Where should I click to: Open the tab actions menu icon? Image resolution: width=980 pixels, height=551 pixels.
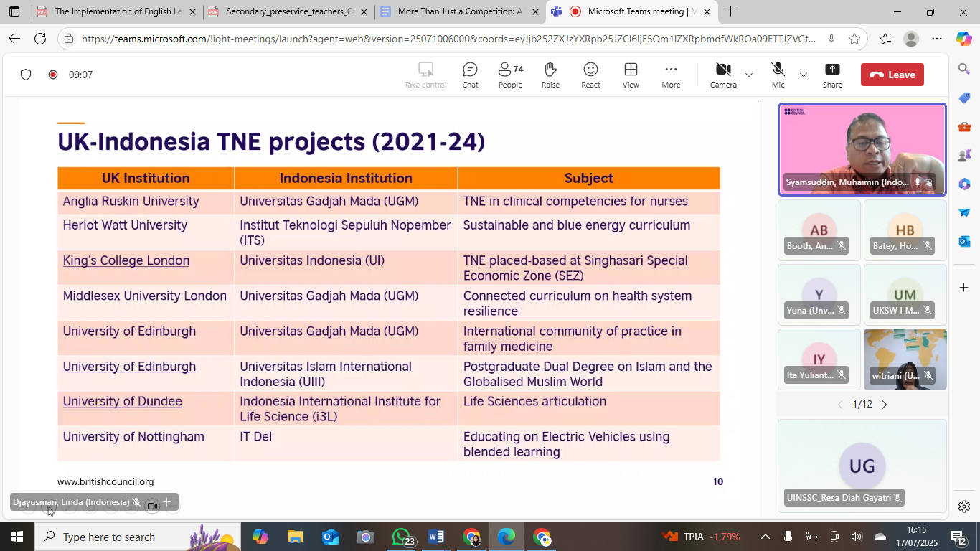point(14,11)
